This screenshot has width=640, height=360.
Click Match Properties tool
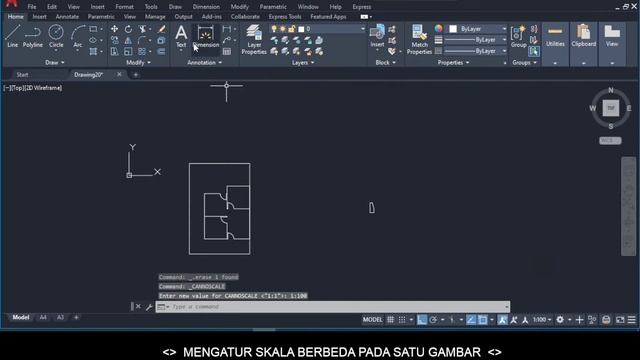(x=419, y=39)
